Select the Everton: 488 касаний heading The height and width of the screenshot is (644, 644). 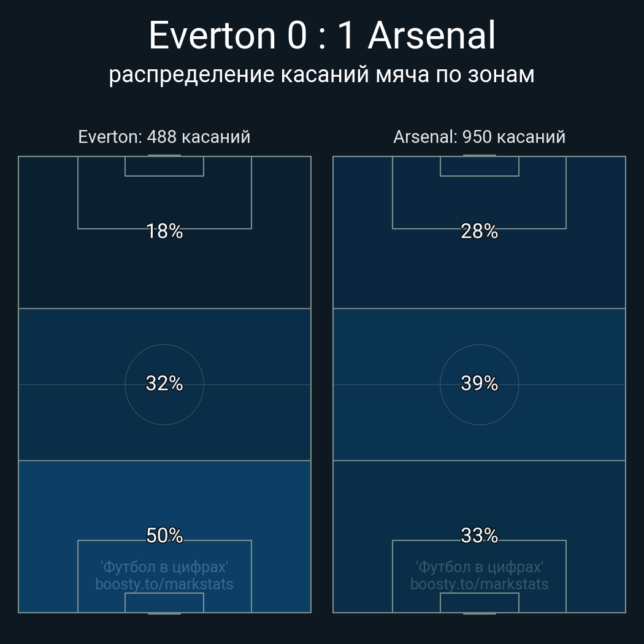(164, 137)
